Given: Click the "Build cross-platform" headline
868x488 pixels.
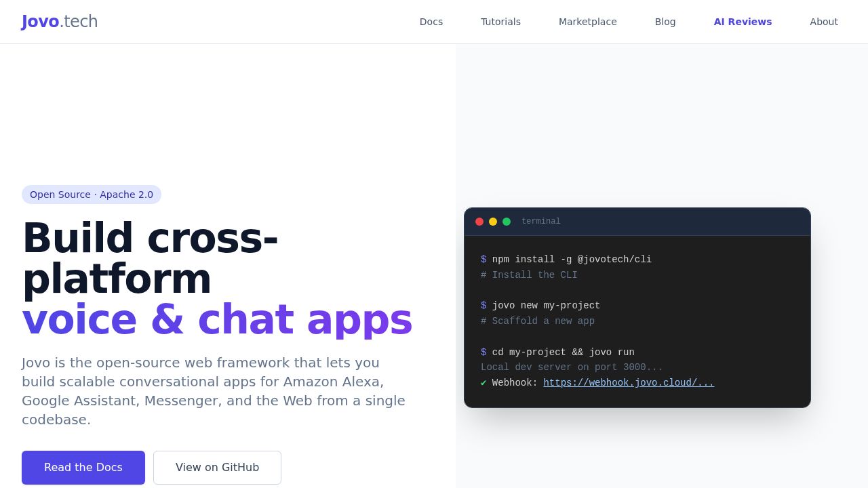Looking at the screenshot, I should (x=151, y=258).
